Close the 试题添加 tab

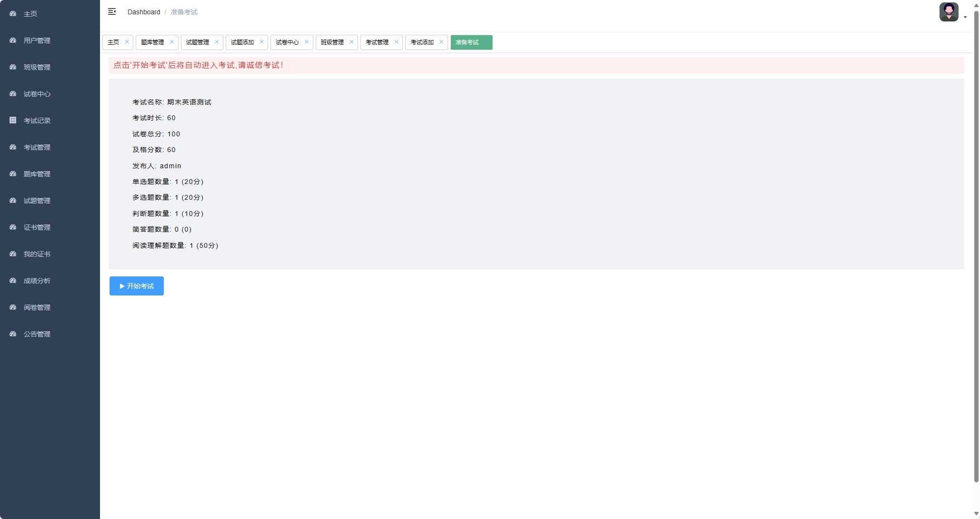click(261, 42)
